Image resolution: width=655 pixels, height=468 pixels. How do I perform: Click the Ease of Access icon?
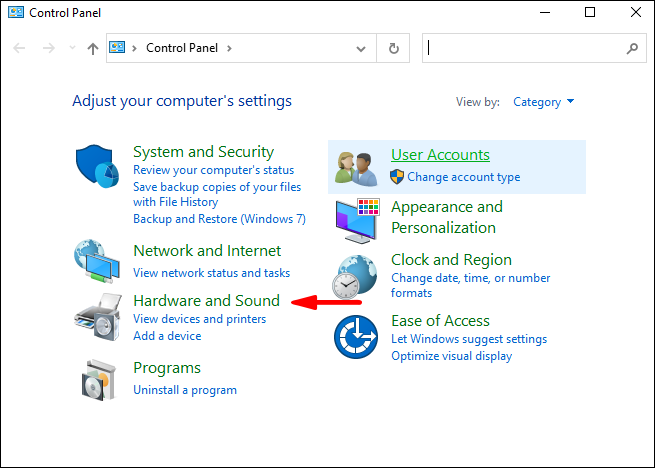click(355, 338)
